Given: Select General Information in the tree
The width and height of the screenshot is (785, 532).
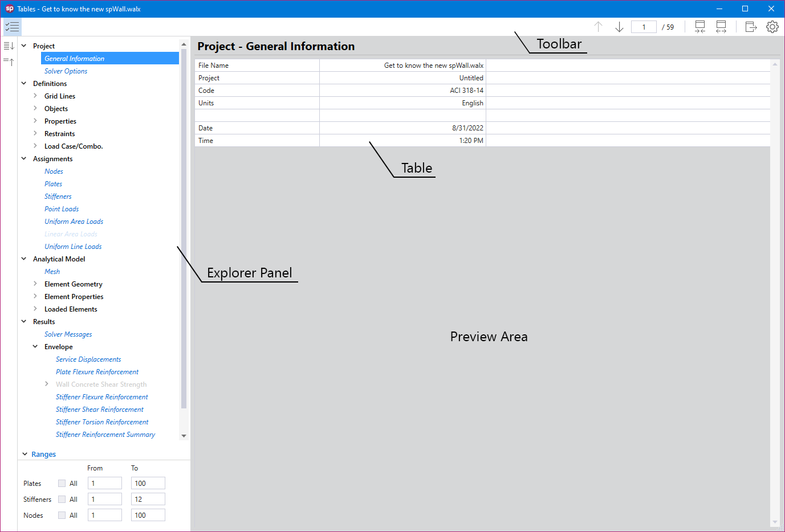Looking at the screenshot, I should (110, 58).
